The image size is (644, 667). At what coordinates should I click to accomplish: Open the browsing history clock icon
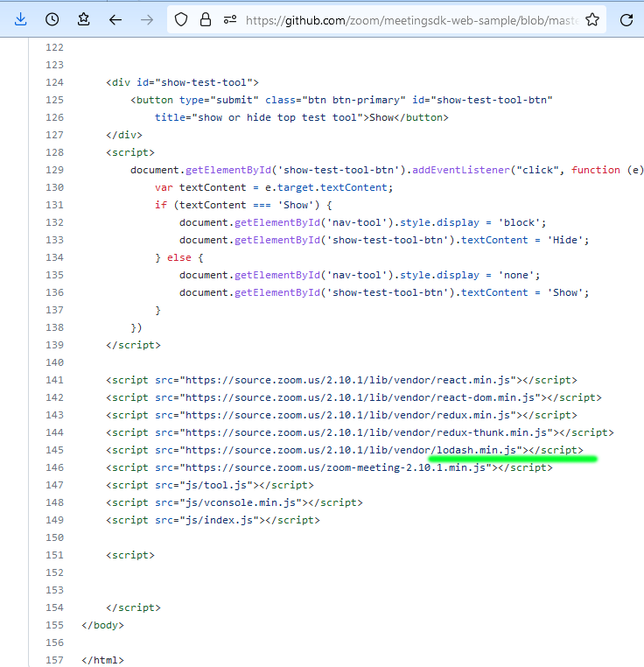[52, 19]
